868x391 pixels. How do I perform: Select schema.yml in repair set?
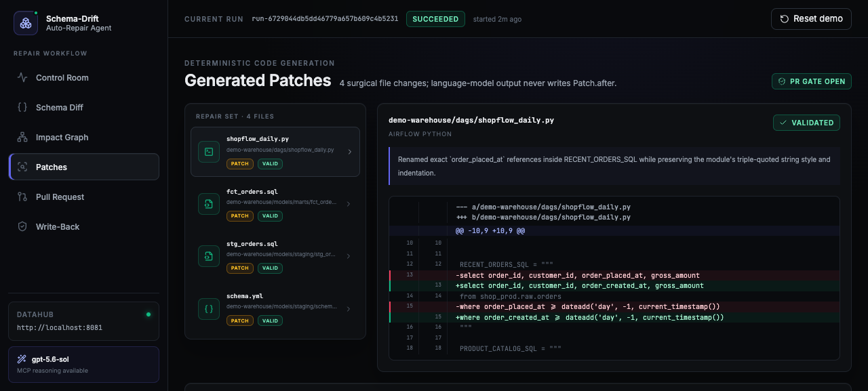[x=275, y=308]
